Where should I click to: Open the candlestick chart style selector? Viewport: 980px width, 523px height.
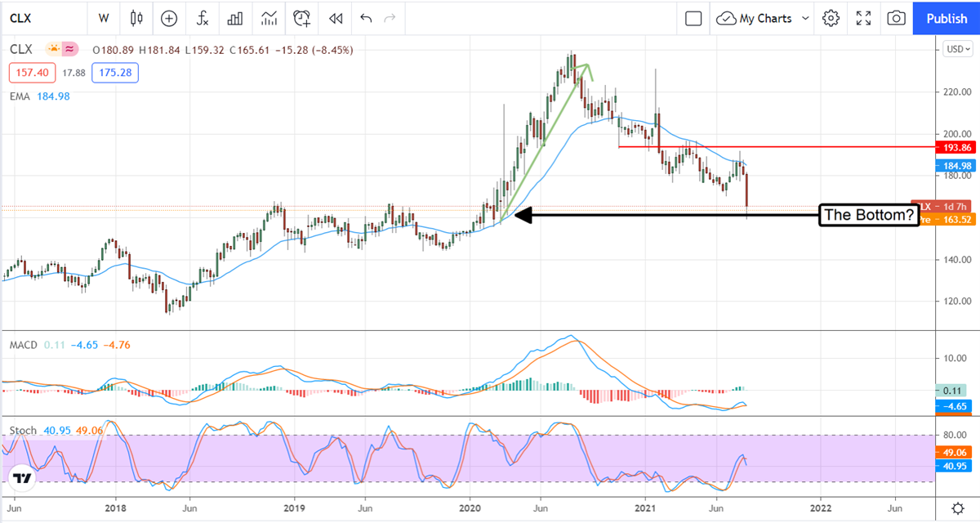pos(136,18)
